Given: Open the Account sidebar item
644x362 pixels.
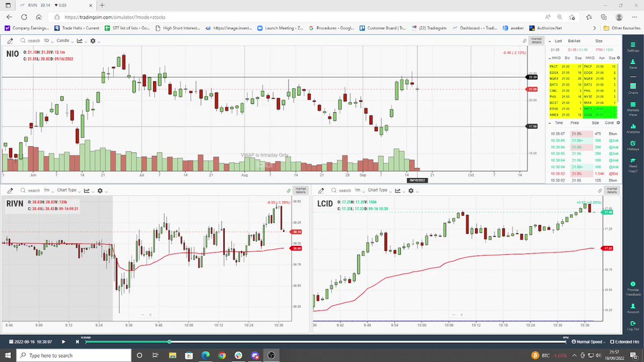Looking at the screenshot, I should (633, 308).
